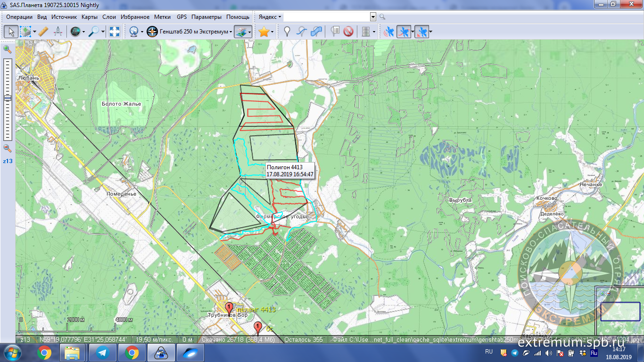Open the Параметры menu

[206, 17]
